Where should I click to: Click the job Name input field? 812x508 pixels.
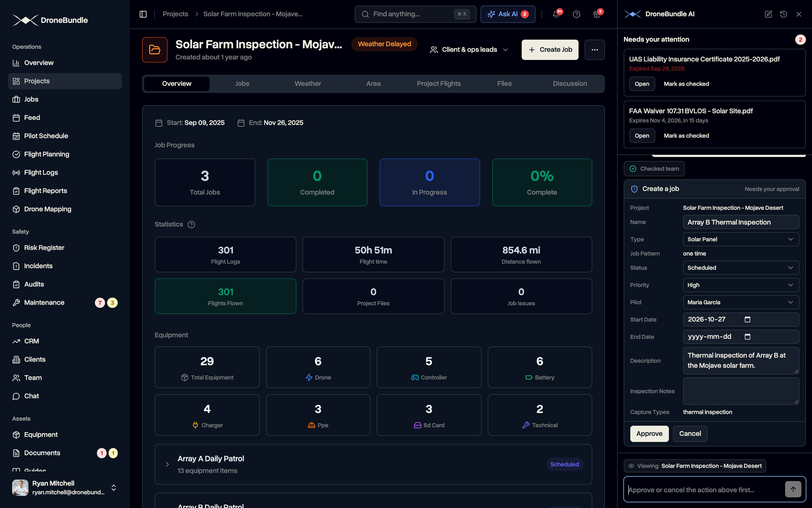[x=741, y=222]
